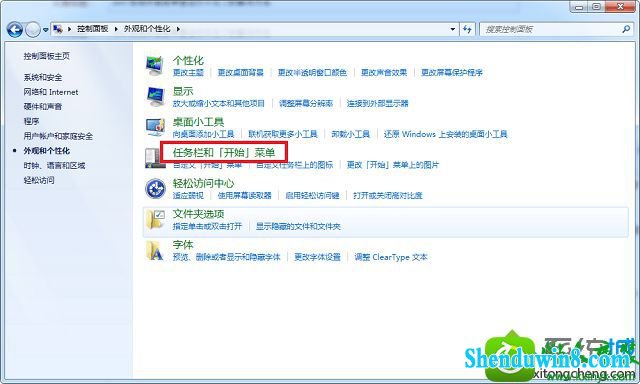Click 更改「开始」菜单上的图片 link
The image size is (640, 384).
[x=393, y=165]
